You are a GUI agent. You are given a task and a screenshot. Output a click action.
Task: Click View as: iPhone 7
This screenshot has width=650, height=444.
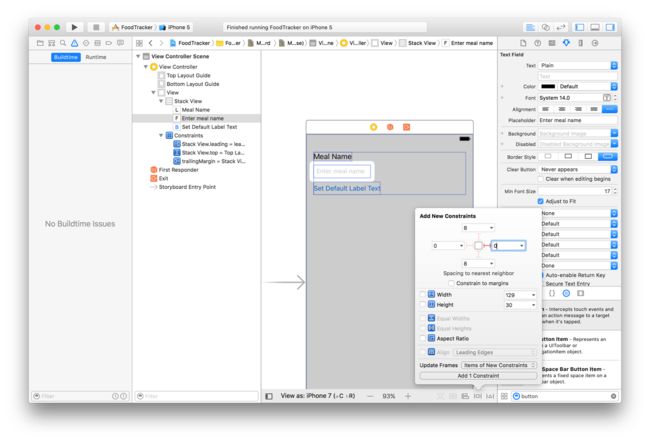(318, 396)
